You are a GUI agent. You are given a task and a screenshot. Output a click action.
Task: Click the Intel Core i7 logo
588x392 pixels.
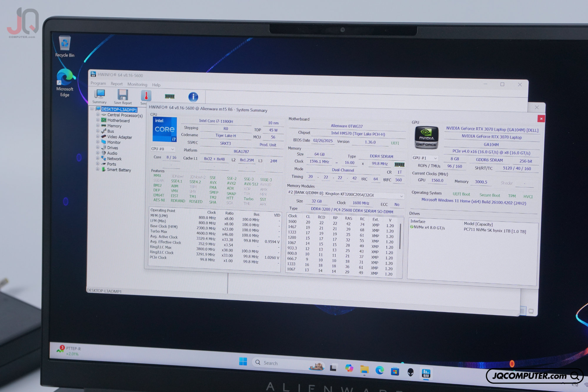click(165, 129)
